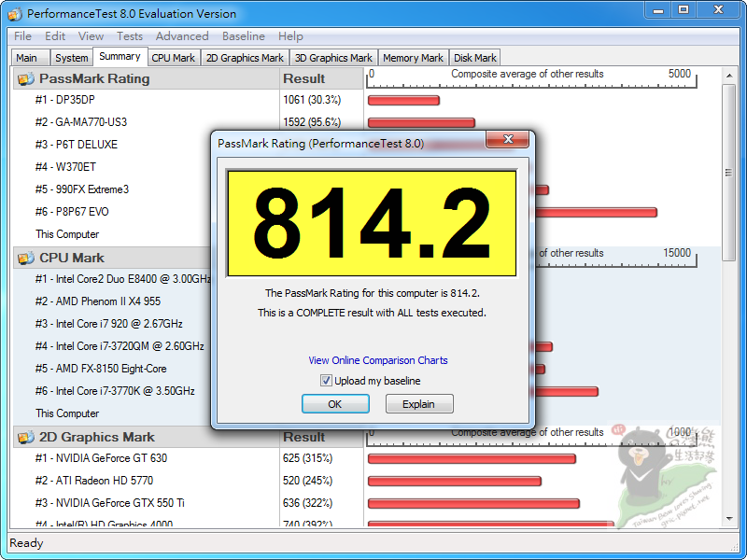Select the row 'NVIDIA GeForce GTX 550 Ti'
This screenshot has height=560, width=747.
tap(109, 503)
